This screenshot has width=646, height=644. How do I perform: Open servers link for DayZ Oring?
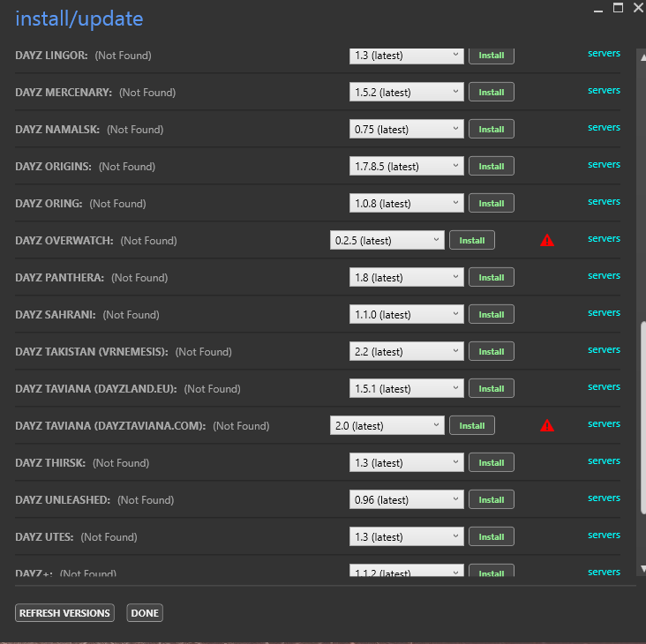coord(604,201)
